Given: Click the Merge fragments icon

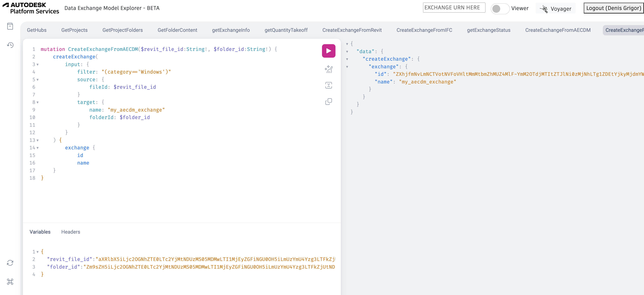Looking at the screenshot, I should tap(329, 85).
